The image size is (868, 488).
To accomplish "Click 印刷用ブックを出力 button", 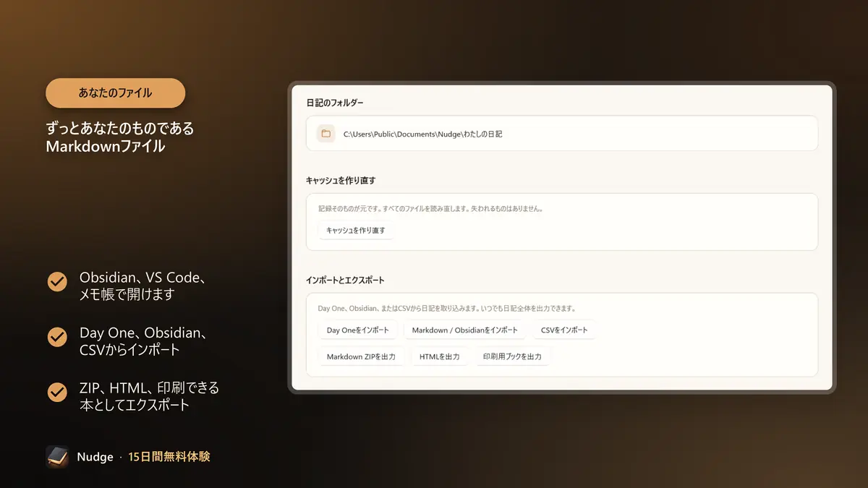I will 512,356.
